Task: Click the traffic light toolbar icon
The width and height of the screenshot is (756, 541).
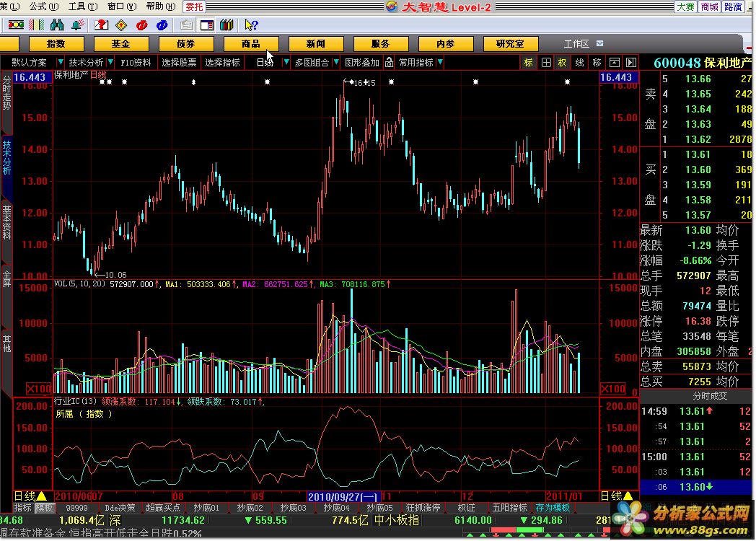Action: 16,25
